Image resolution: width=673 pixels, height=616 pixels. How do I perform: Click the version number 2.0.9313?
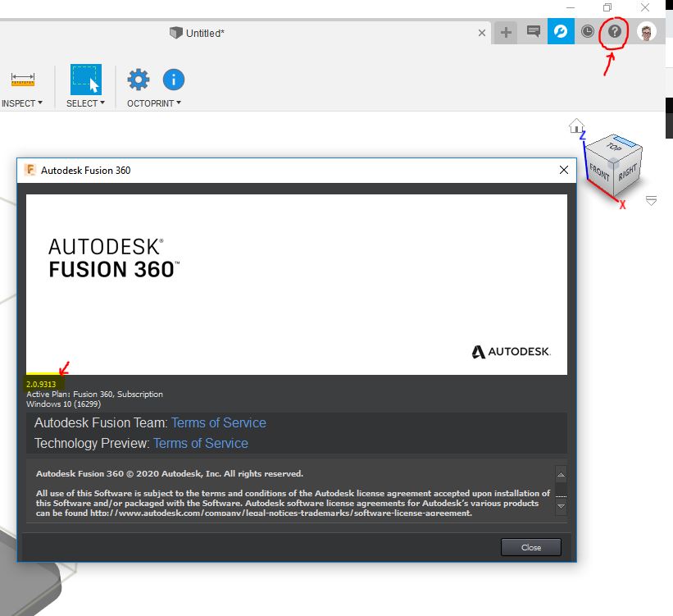click(41, 385)
